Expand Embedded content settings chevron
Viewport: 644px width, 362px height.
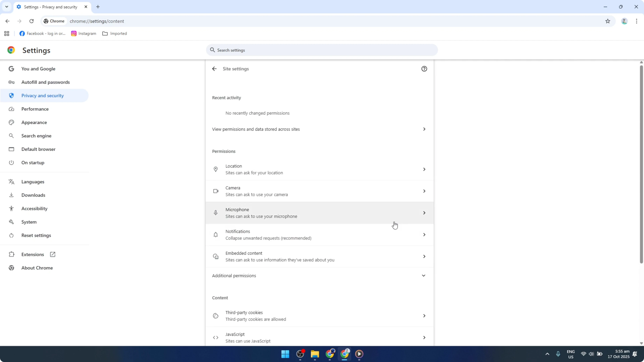424,256
